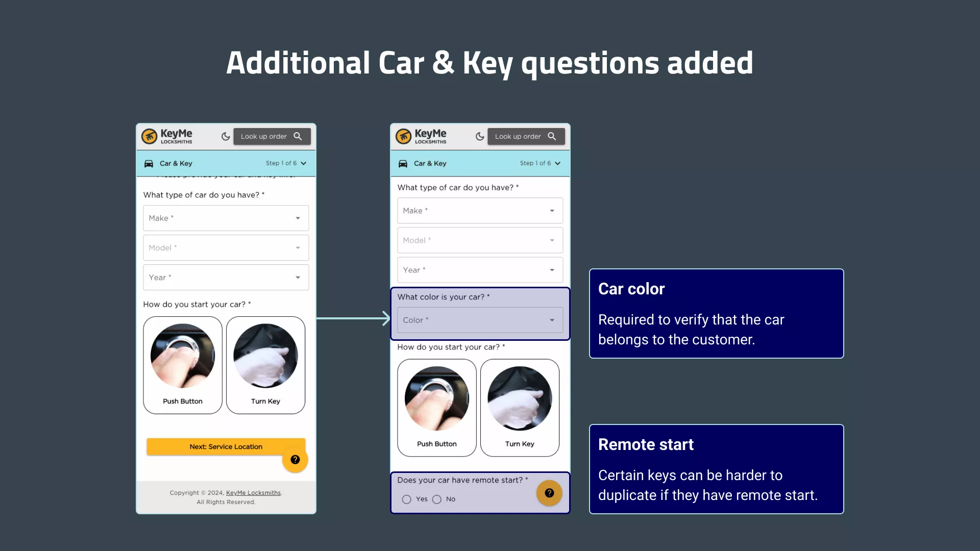
Task: Select No for remote start question
Action: (437, 499)
